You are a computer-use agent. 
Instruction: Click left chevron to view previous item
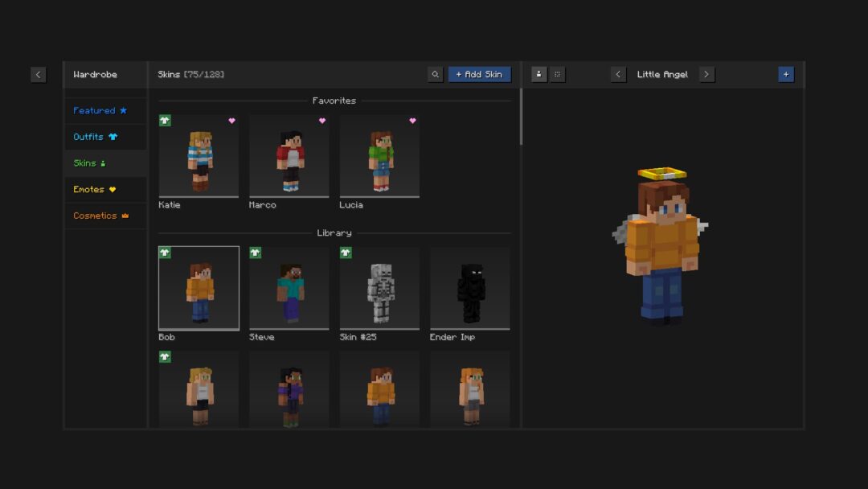point(619,73)
